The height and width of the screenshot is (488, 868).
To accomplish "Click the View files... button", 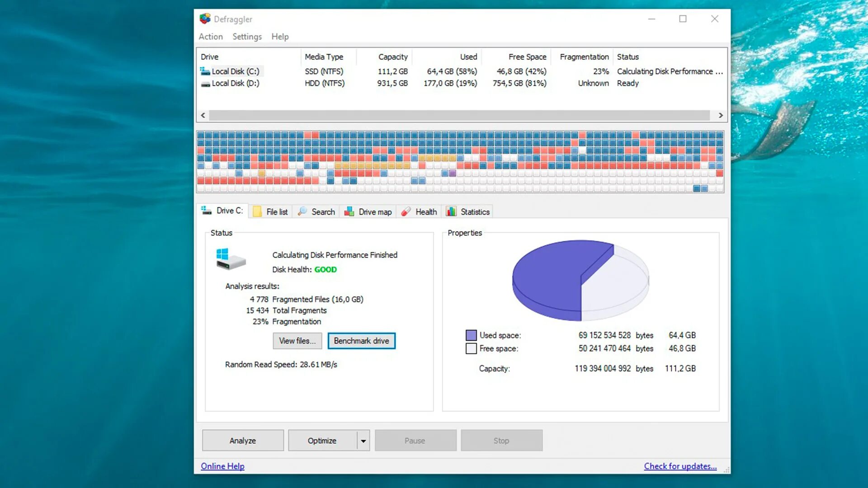I will [x=297, y=341].
